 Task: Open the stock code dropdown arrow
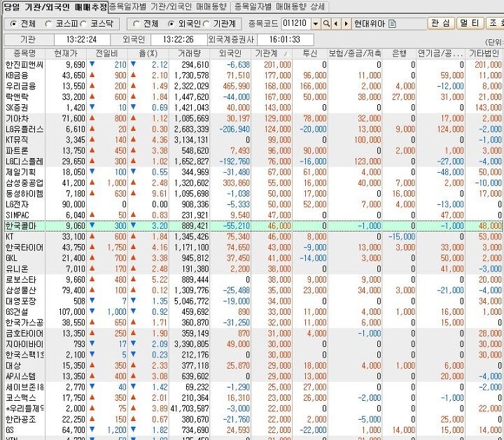316,24
